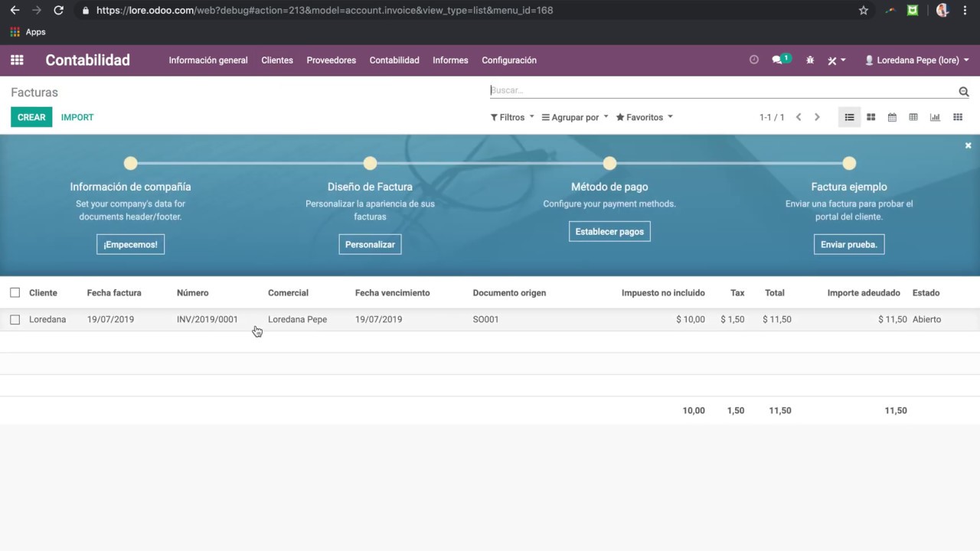The image size is (980, 551).
Task: Open the Chrome three-dot menu
Action: (x=965, y=11)
